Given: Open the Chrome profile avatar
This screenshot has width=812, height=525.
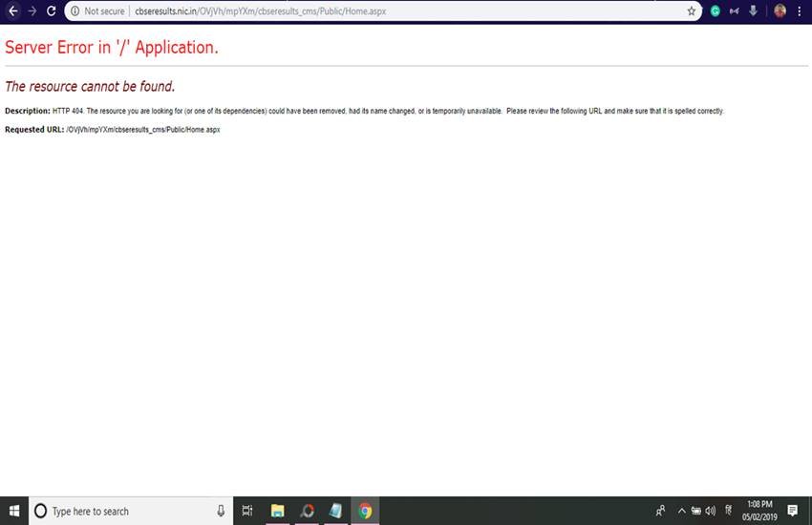Looking at the screenshot, I should tap(780, 10).
